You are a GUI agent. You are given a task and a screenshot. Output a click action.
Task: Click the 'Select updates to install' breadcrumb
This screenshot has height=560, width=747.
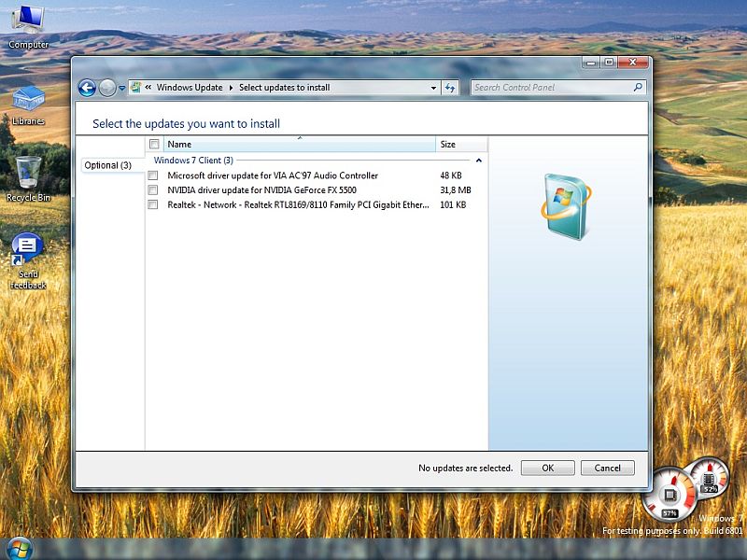pyautogui.click(x=285, y=88)
